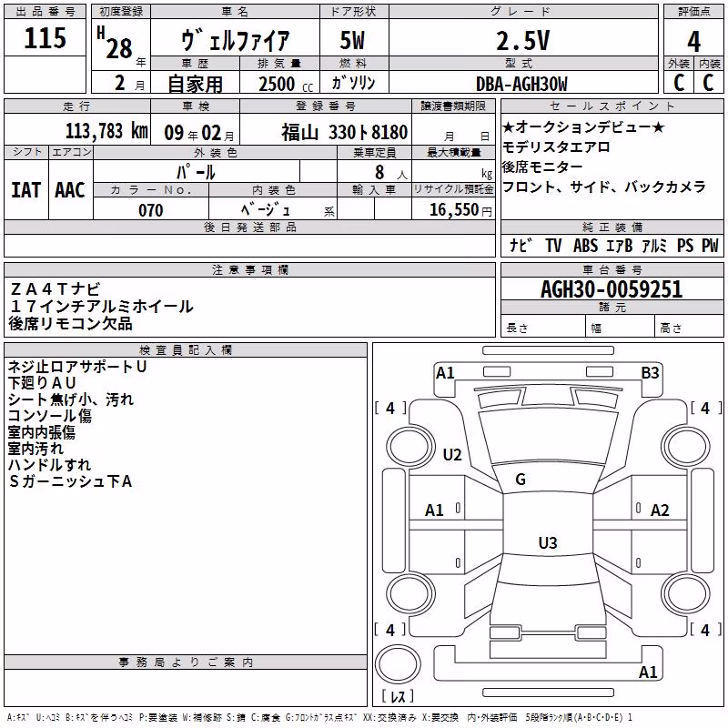
Task: Click note line ZA4Tナビ
Action: (55, 289)
